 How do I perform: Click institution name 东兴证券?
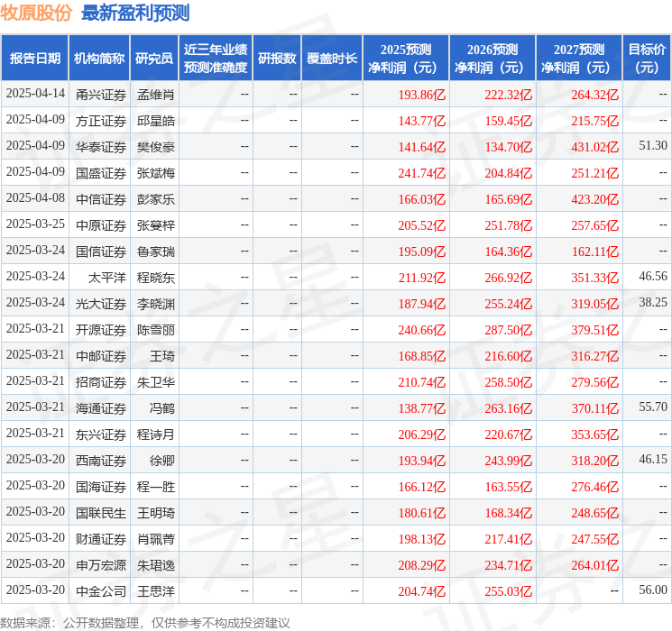coord(101,434)
